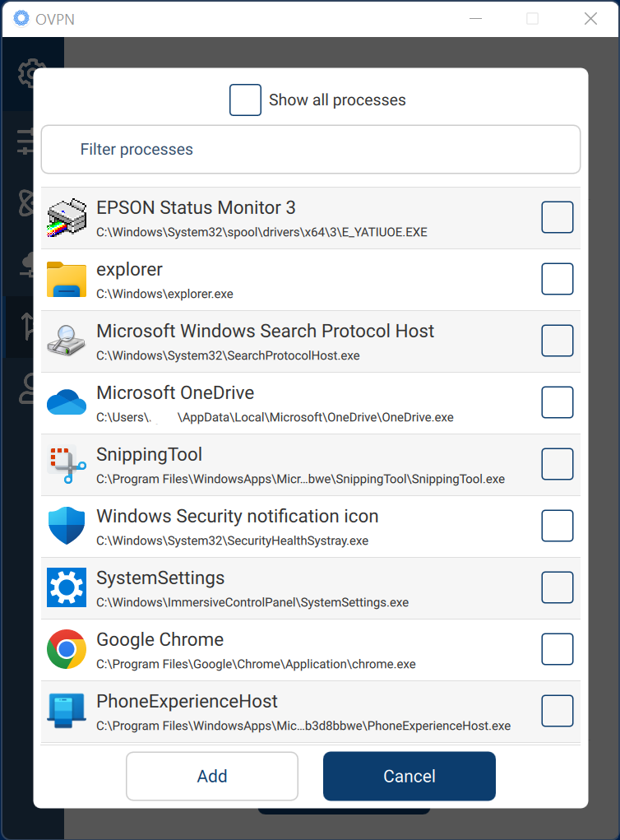Screen dimensions: 620x840
Task: Open the gear settings icon in sidebar
Action: pos(30,73)
